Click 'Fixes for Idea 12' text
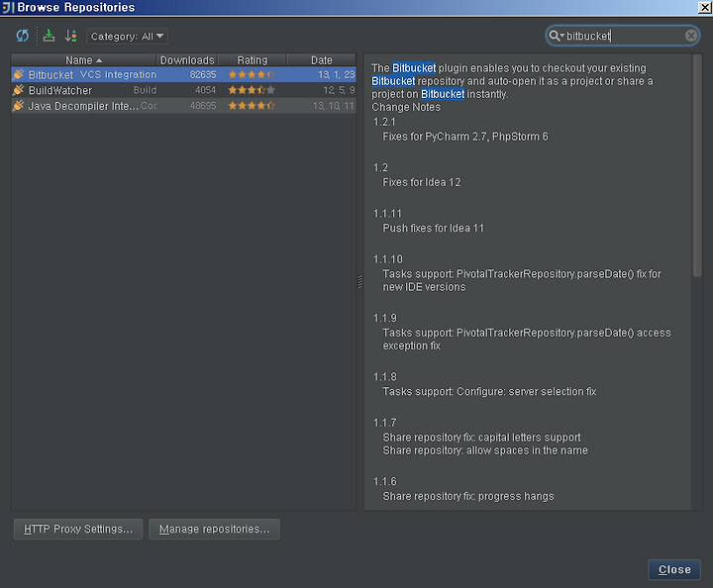 point(422,182)
